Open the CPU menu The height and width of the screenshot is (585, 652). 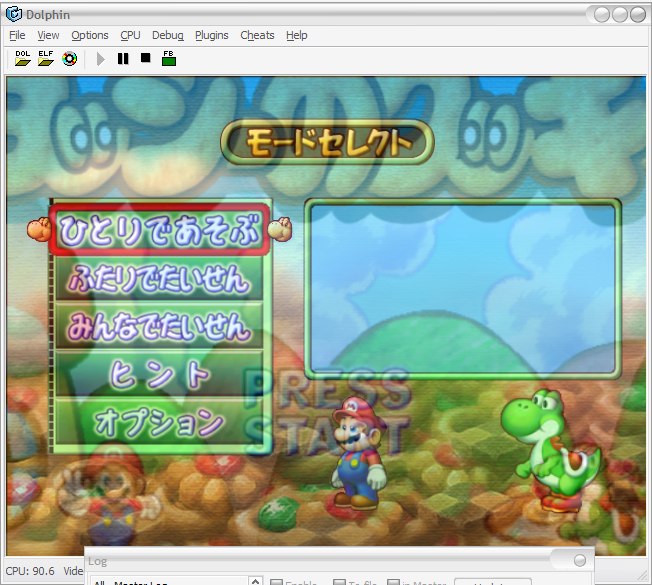click(x=130, y=35)
